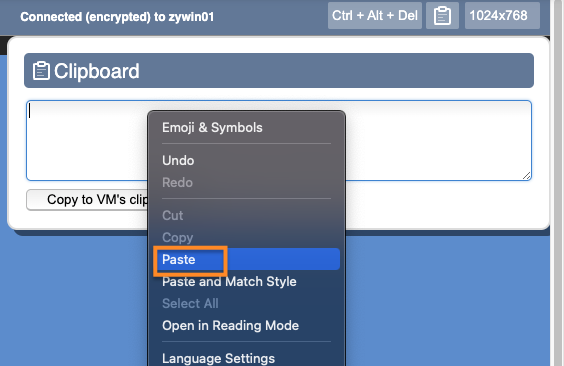Image resolution: width=564 pixels, height=366 pixels.
Task: Open the clipboard panel icon in top bar
Action: click(442, 16)
